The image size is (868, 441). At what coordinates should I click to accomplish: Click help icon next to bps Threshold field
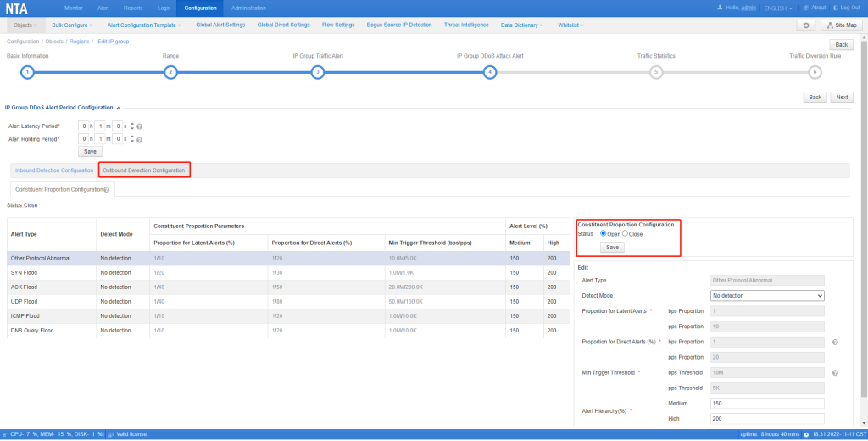pyautogui.click(x=835, y=373)
